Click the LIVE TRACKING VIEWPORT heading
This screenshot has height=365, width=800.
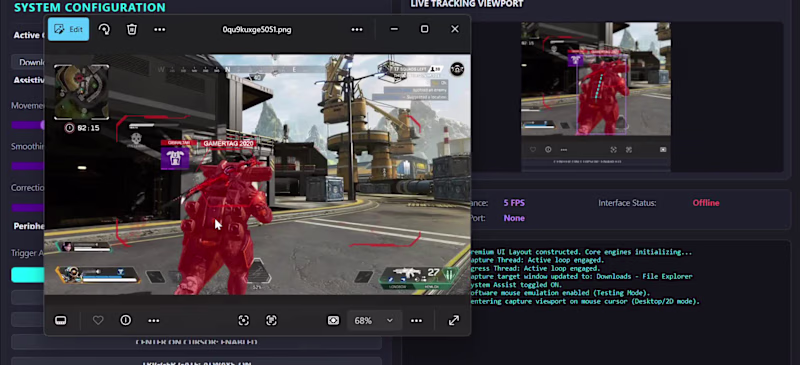coord(467,4)
